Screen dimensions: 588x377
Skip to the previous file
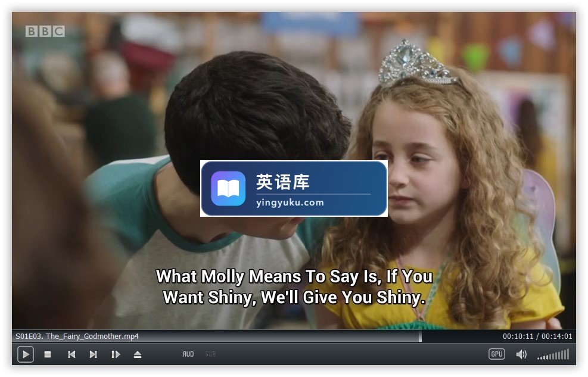pyautogui.click(x=71, y=354)
